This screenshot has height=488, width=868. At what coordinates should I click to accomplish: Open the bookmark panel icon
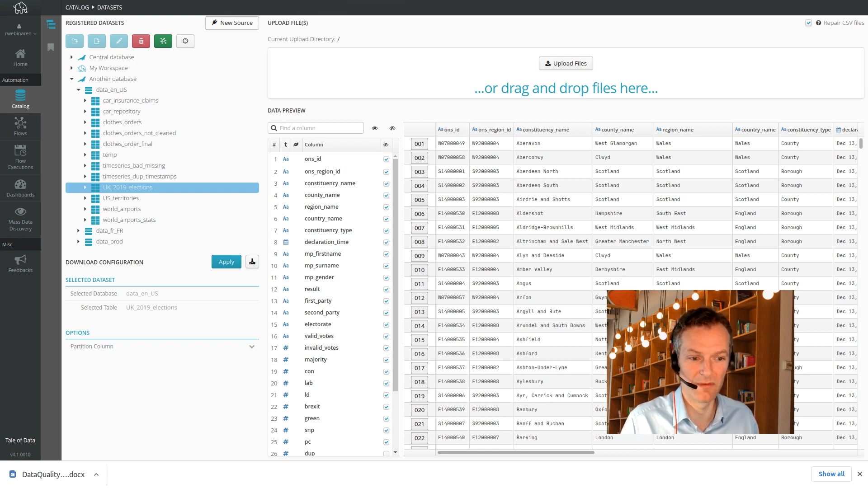pyautogui.click(x=51, y=47)
